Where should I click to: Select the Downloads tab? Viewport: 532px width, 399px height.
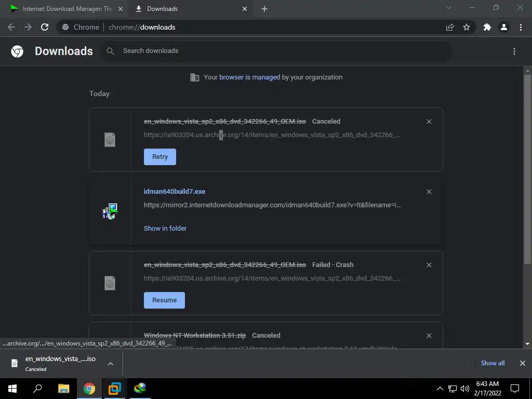[191, 9]
